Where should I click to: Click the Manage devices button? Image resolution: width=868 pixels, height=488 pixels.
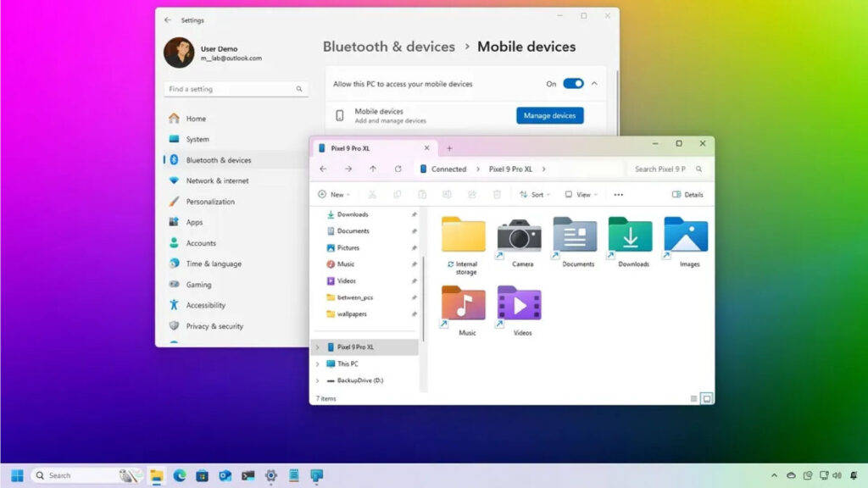(x=549, y=115)
